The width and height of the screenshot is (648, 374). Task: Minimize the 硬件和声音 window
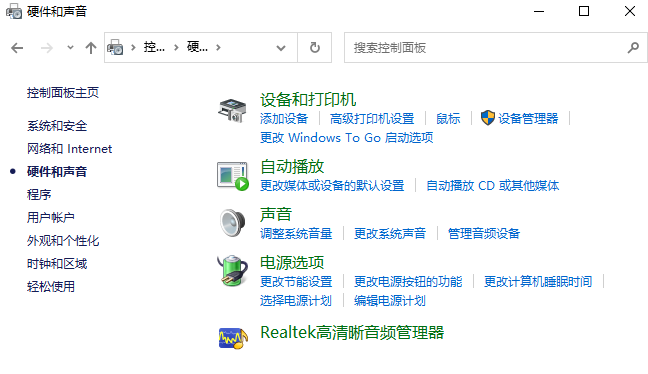pyautogui.click(x=539, y=11)
